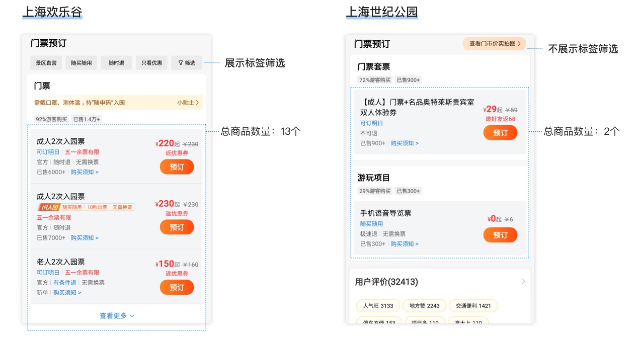Click the 92%游客购买 stat tag
Viewport: 644px width, 337px height.
[x=52, y=119]
